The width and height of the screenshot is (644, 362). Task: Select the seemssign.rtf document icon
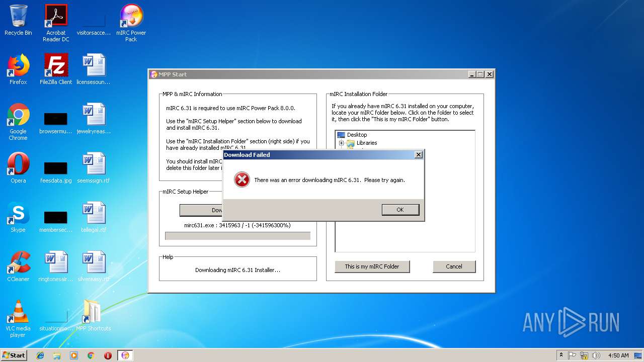coord(94,168)
